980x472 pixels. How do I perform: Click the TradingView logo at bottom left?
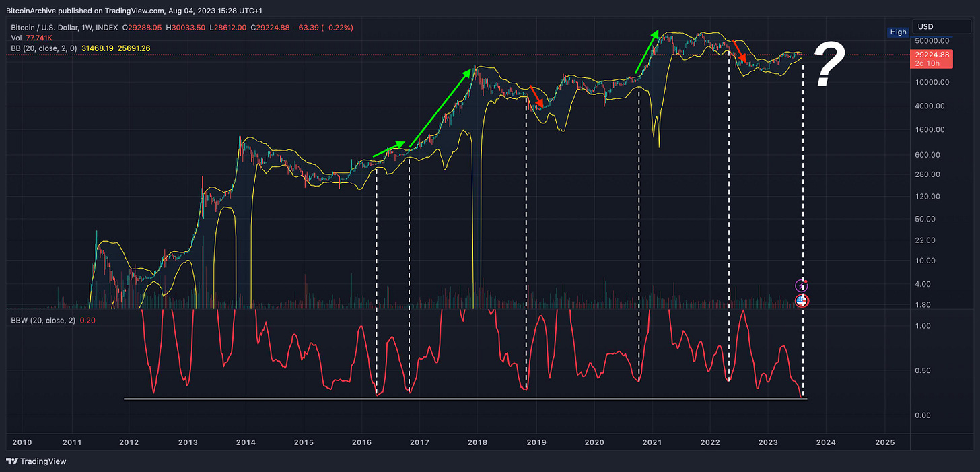tap(36, 461)
